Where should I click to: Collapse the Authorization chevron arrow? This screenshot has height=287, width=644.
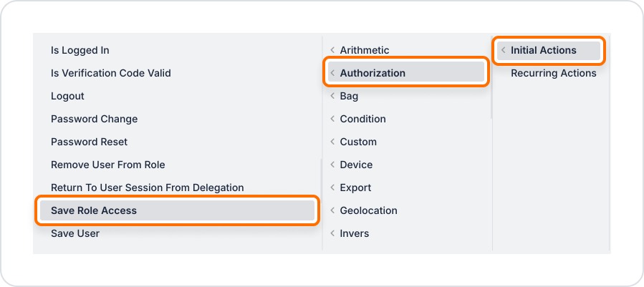332,73
